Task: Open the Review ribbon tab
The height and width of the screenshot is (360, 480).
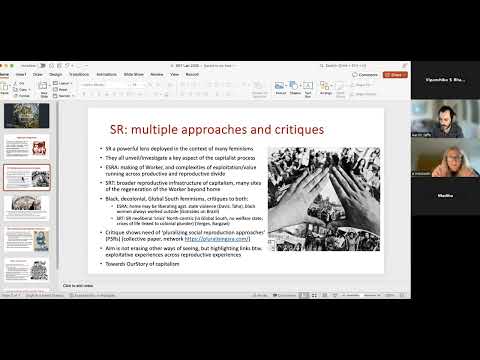Action: 157,74
